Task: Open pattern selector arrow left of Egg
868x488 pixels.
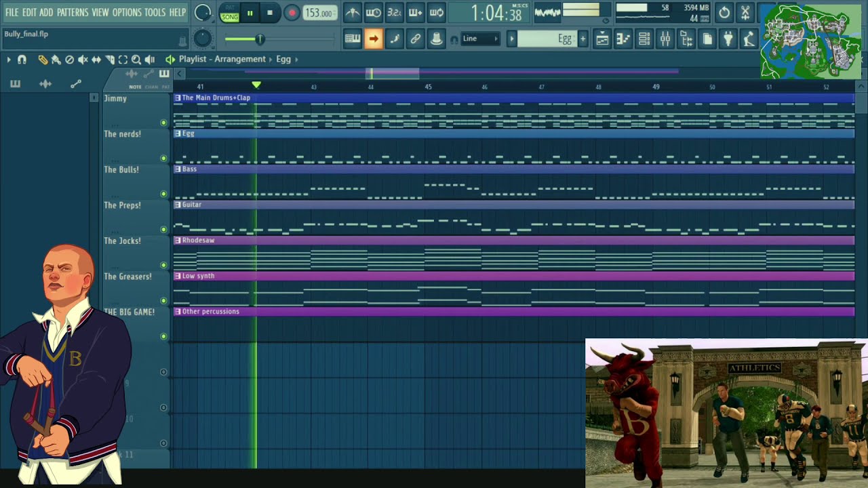Action: (x=512, y=39)
